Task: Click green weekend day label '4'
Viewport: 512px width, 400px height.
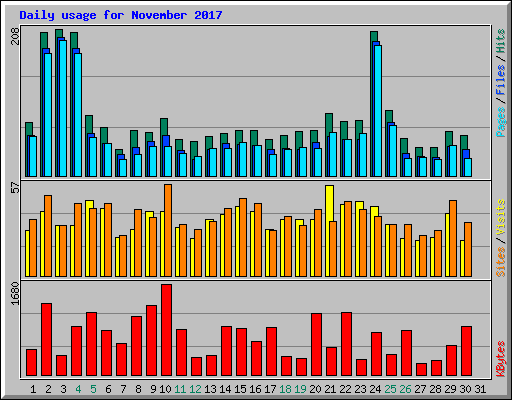Action: tap(78, 389)
